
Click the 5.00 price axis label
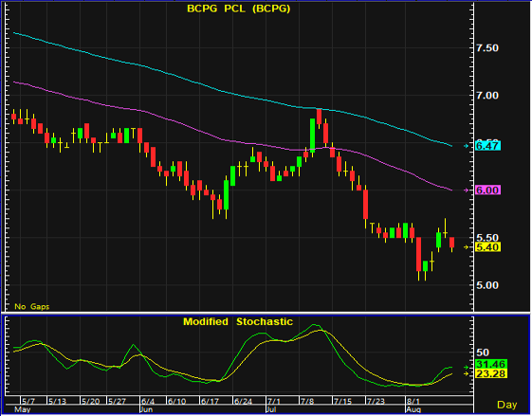487,285
